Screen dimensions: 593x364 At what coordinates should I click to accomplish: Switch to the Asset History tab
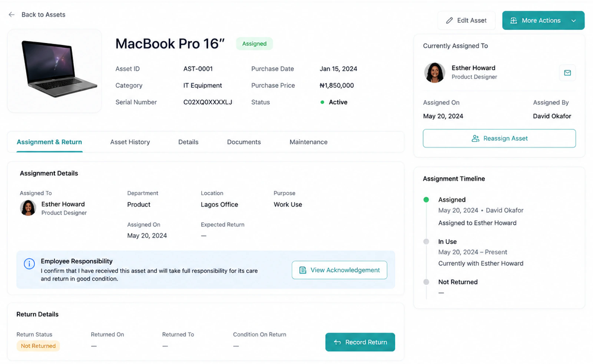click(x=130, y=142)
